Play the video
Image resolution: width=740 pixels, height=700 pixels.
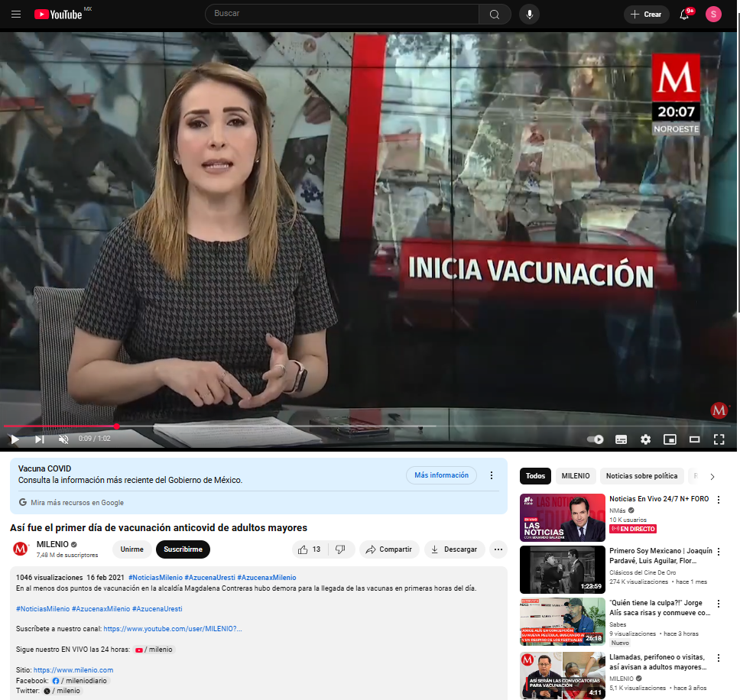(15, 439)
